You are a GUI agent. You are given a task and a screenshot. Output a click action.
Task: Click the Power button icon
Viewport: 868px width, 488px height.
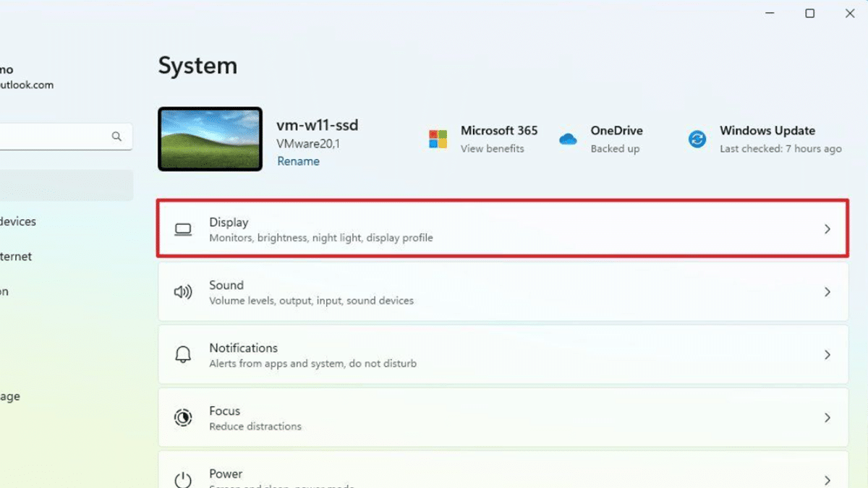pos(183,479)
